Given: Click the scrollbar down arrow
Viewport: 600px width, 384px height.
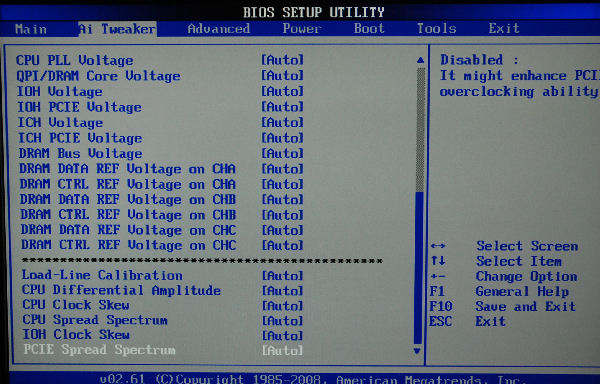Looking at the screenshot, I should (x=417, y=351).
